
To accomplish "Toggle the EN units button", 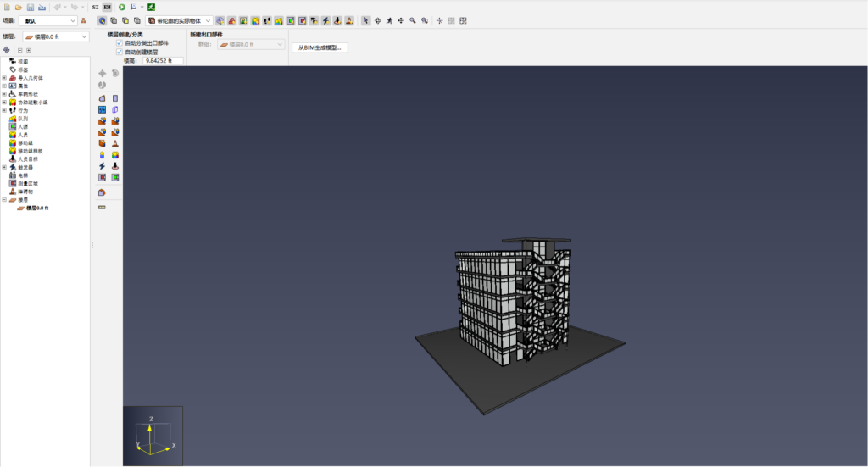I will (107, 7).
